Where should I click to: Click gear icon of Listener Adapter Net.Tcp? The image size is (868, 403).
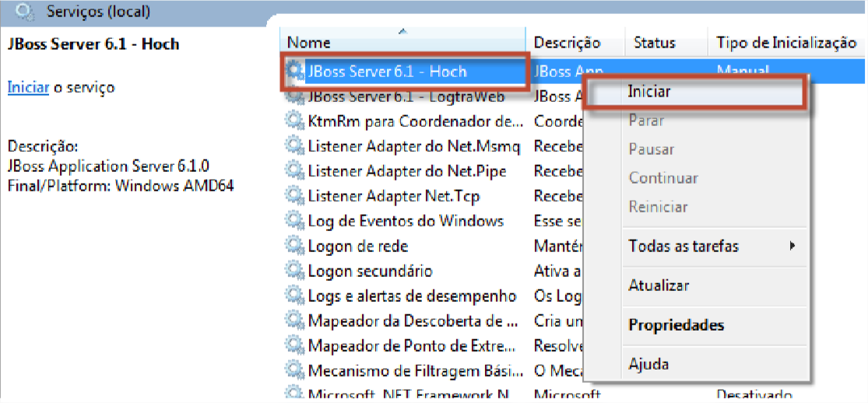pyautogui.click(x=294, y=197)
